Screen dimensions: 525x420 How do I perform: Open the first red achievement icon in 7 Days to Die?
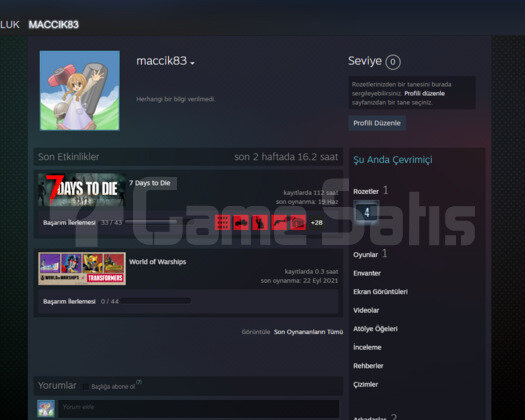tap(223, 222)
